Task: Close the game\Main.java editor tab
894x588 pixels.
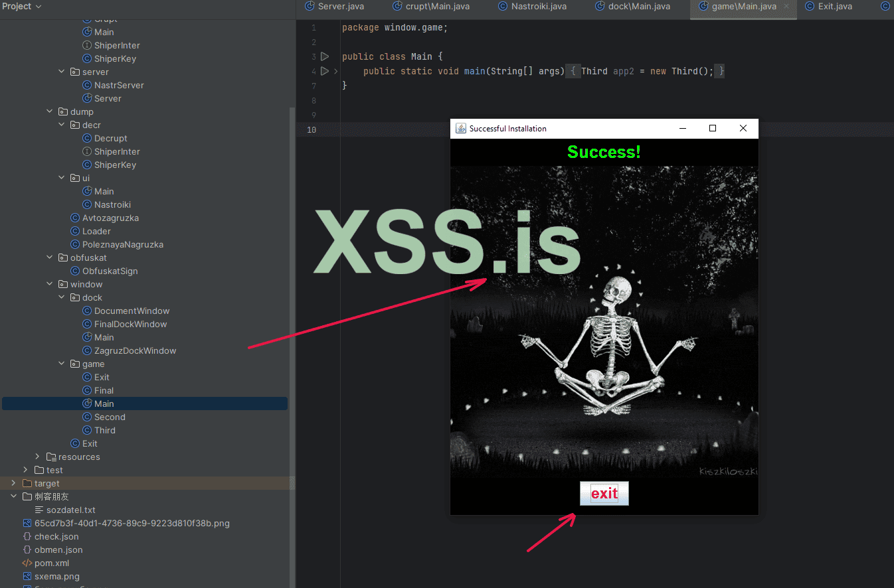Action: coord(786,7)
